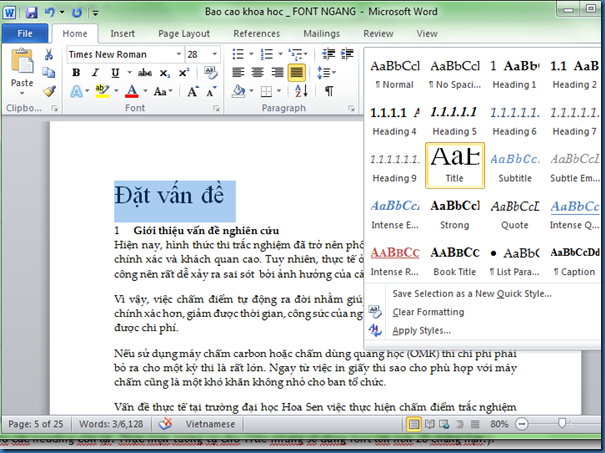Apply the Title style thumbnail
The height and width of the screenshot is (453, 605).
[455, 166]
